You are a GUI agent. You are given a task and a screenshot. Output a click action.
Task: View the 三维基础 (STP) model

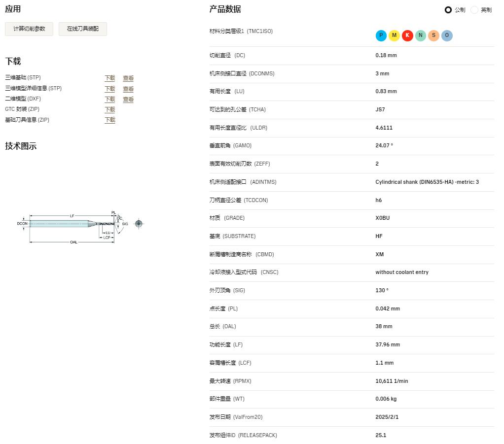(128, 78)
